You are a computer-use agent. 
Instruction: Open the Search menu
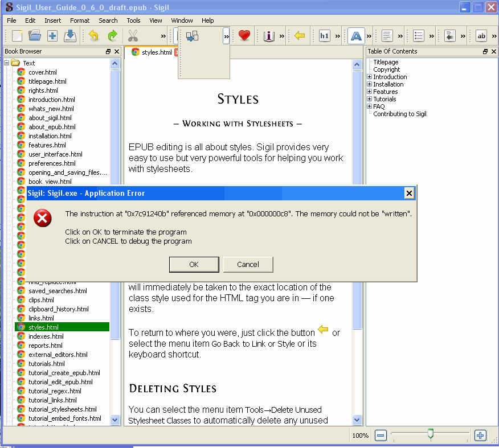point(108,20)
